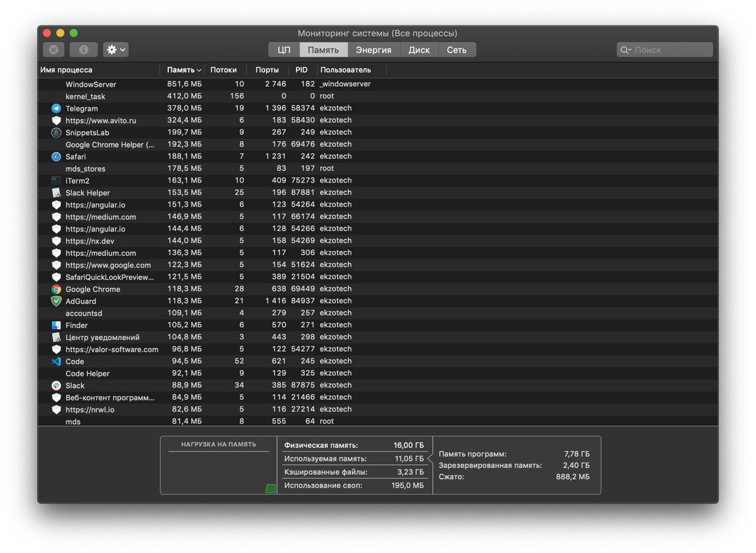Click the shield icon for Веб-контент программ
This screenshot has height=553, width=756.
(56, 397)
